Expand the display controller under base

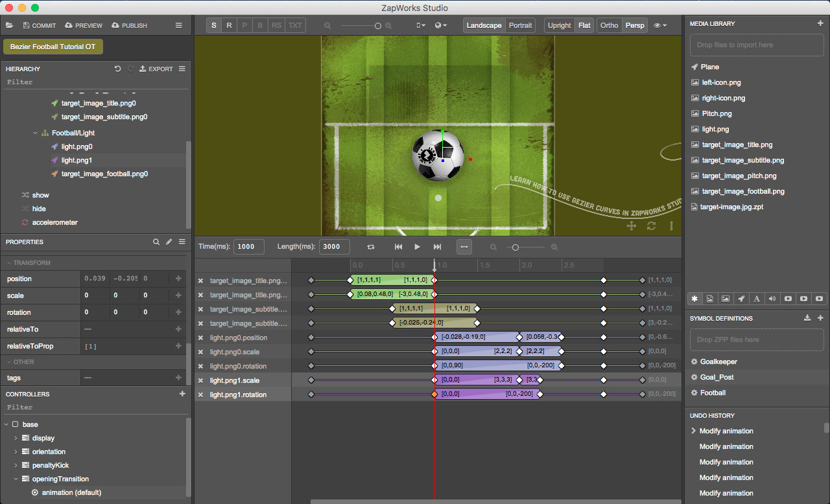(15, 438)
